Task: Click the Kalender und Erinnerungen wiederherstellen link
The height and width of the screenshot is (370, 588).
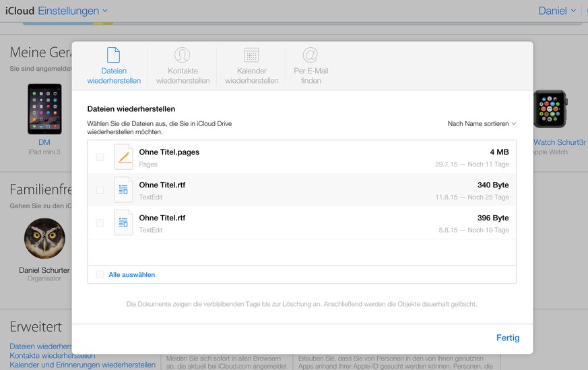Action: (x=82, y=365)
